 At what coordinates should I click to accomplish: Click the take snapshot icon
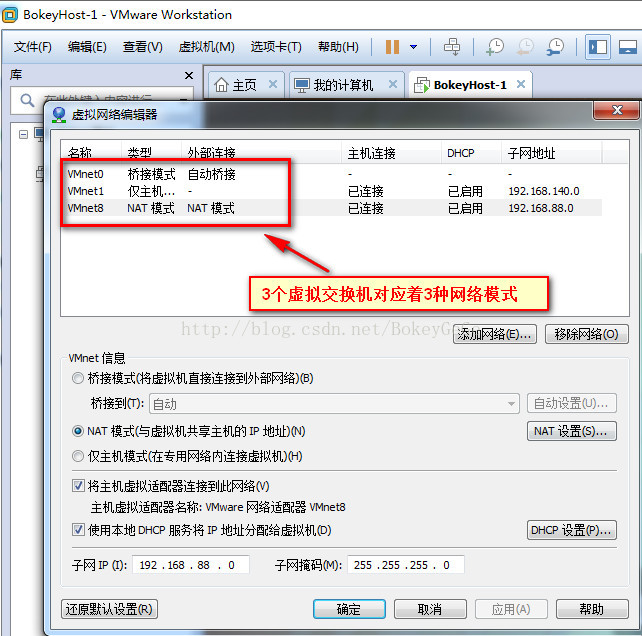tap(495, 47)
